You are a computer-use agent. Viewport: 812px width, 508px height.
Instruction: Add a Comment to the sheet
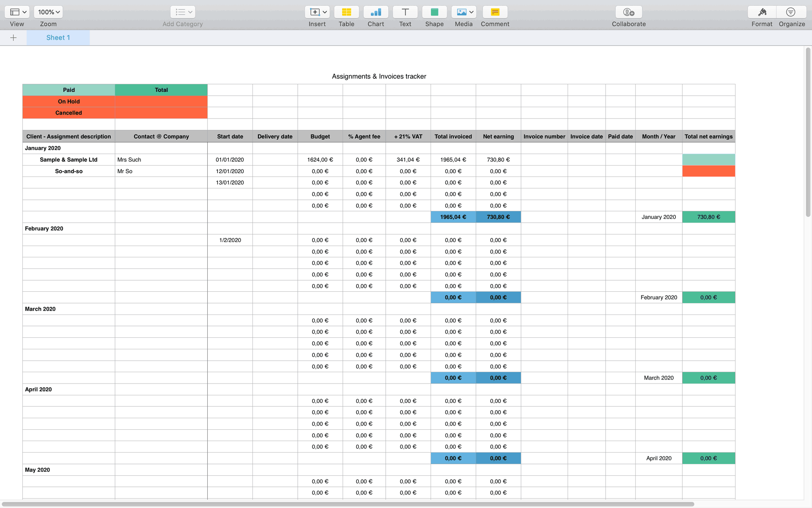(495, 12)
